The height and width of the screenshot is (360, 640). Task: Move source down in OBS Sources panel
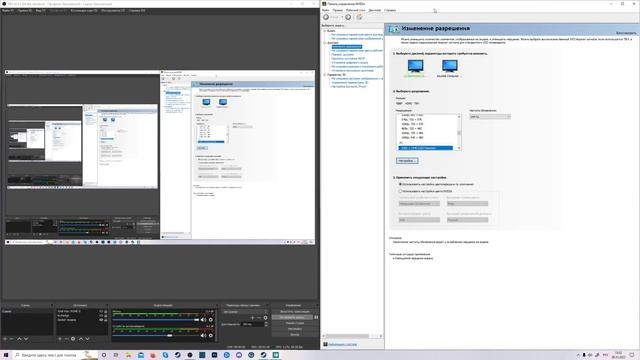pyautogui.click(x=87, y=339)
